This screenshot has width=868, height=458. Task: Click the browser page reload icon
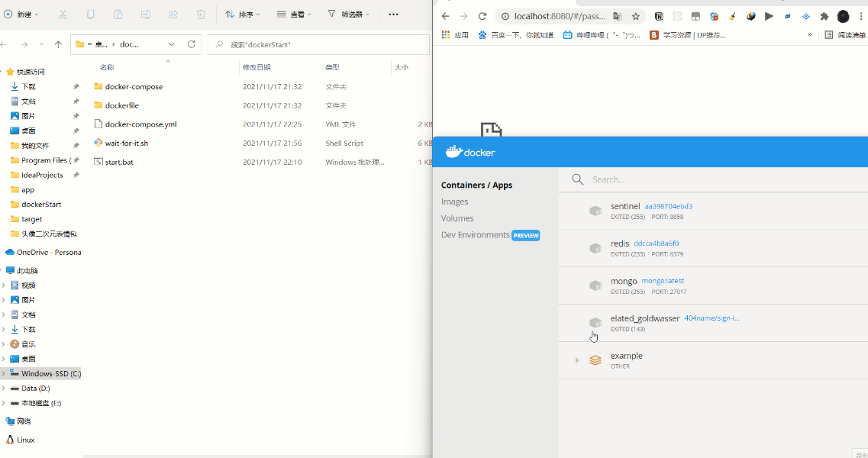click(x=482, y=15)
